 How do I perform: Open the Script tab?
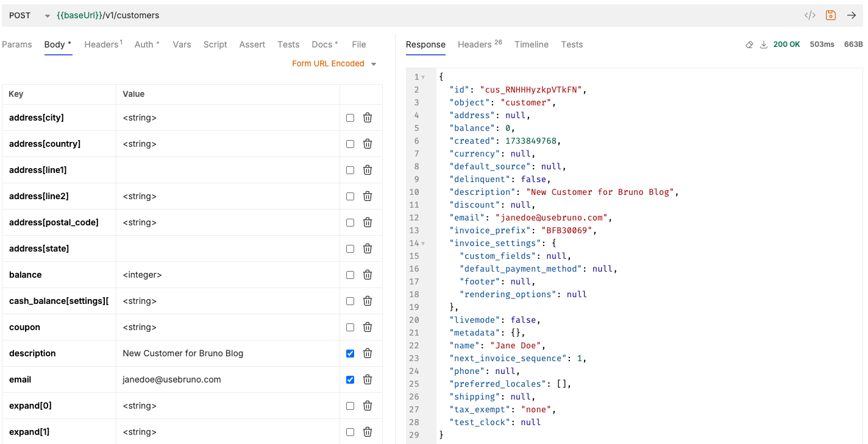point(215,44)
